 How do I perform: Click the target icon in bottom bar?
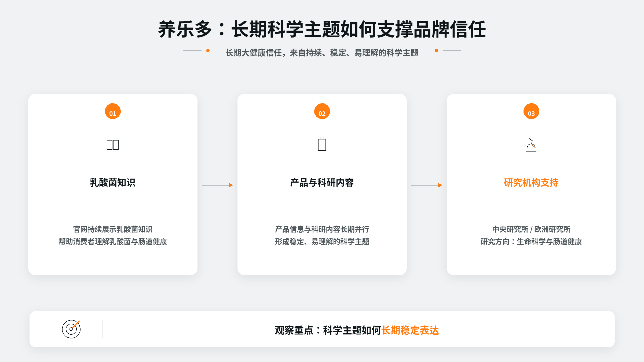pos(71,329)
